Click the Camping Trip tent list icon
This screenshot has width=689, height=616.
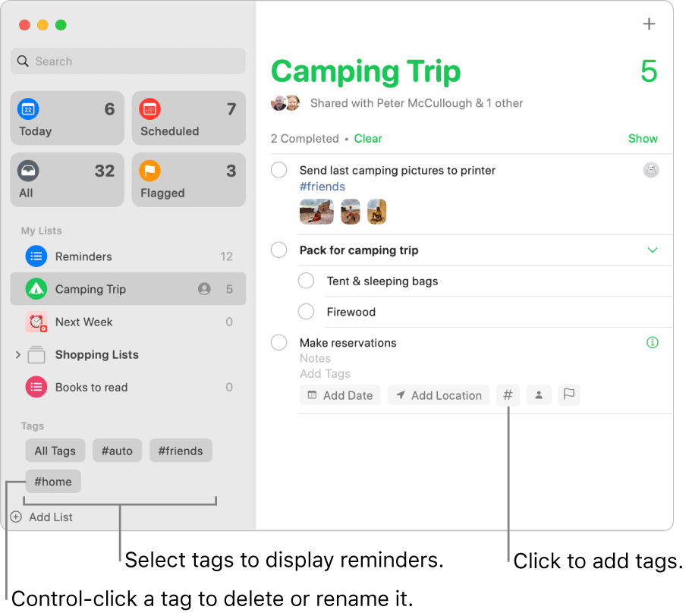[36, 289]
